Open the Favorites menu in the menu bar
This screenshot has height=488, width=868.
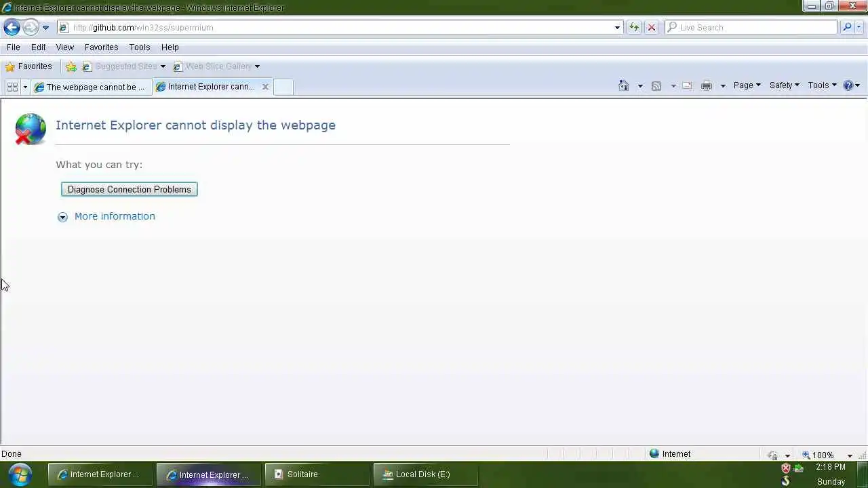(x=101, y=47)
